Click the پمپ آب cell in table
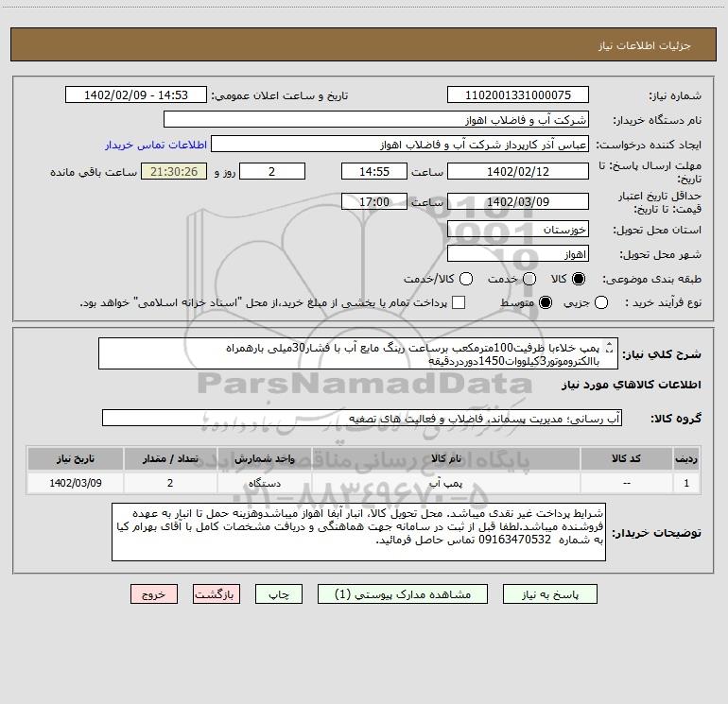 pyautogui.click(x=445, y=483)
